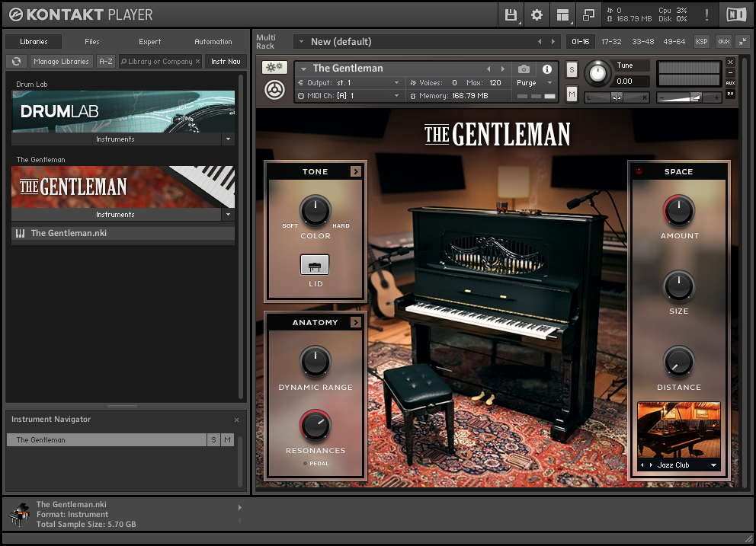Sort libraries with A-Z button
The image size is (756, 546).
106,61
